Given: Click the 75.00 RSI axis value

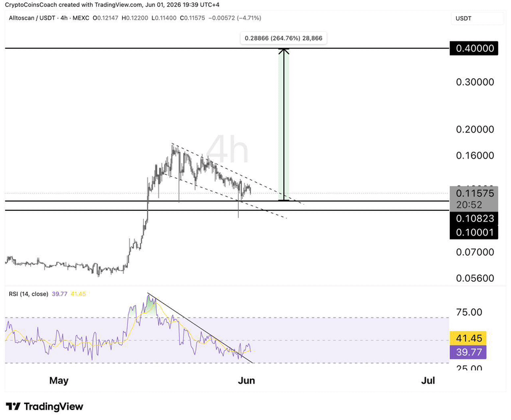Looking at the screenshot, I should 469,312.
